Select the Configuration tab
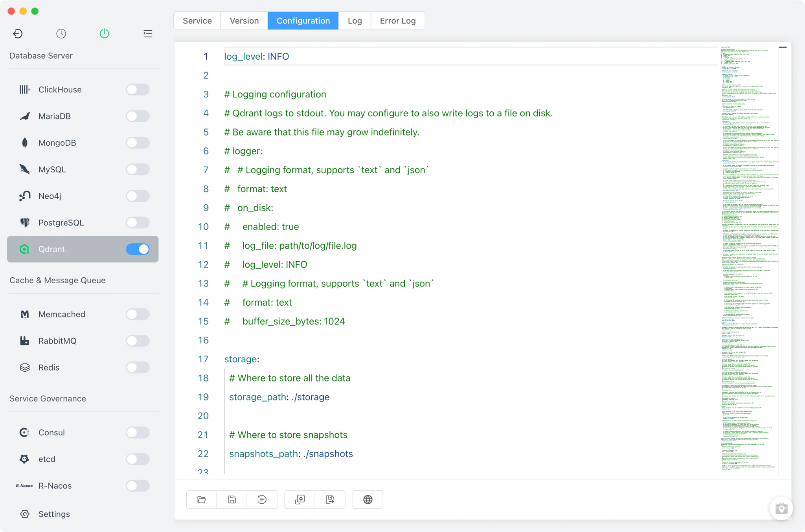Viewport: 805px width, 532px height. [x=303, y=21]
